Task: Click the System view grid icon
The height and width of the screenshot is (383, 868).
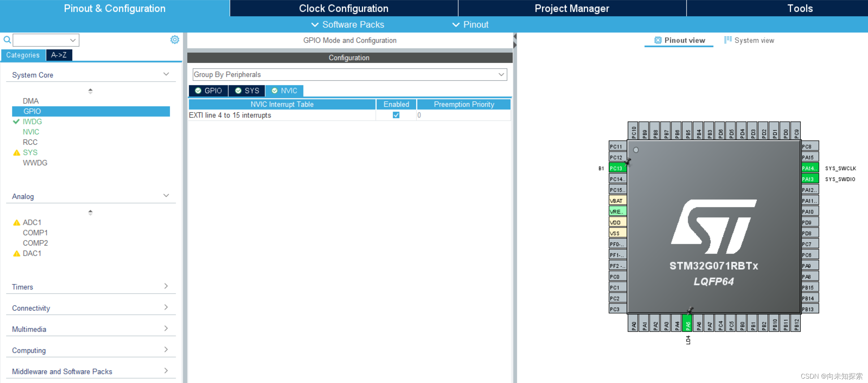Action: [728, 40]
